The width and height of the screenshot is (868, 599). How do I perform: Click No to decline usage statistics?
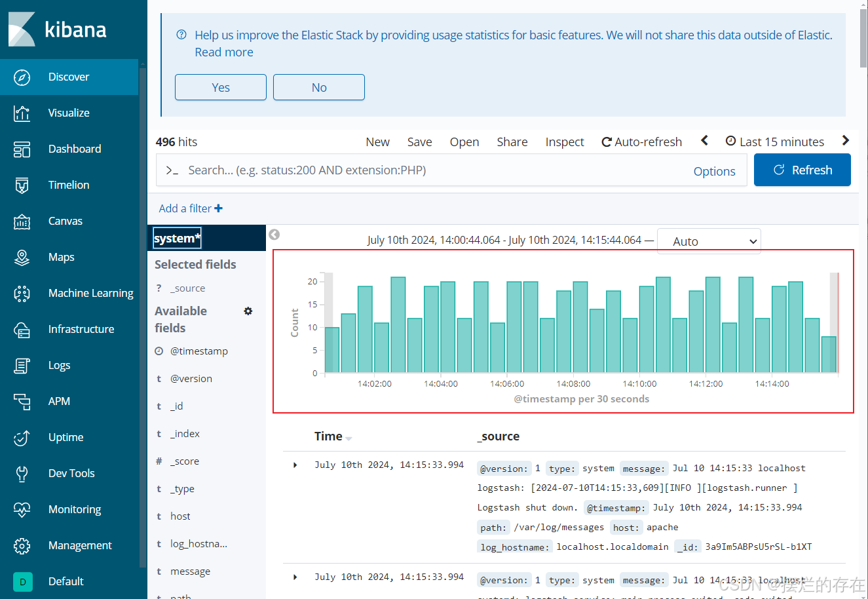(x=319, y=87)
